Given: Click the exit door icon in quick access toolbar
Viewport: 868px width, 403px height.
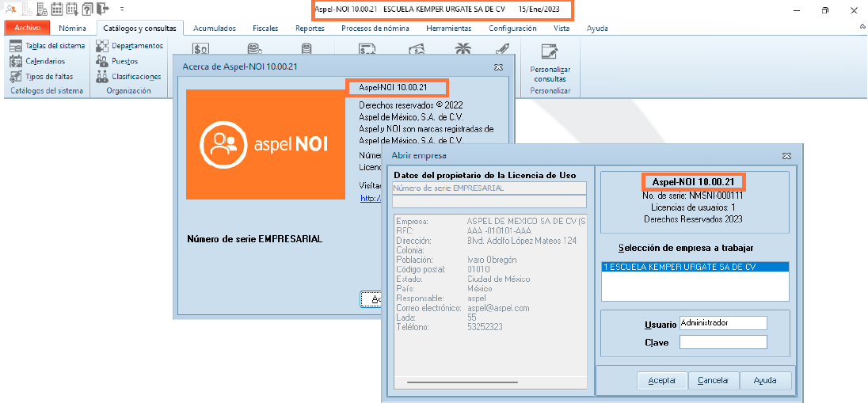Looking at the screenshot, I should (102, 9).
